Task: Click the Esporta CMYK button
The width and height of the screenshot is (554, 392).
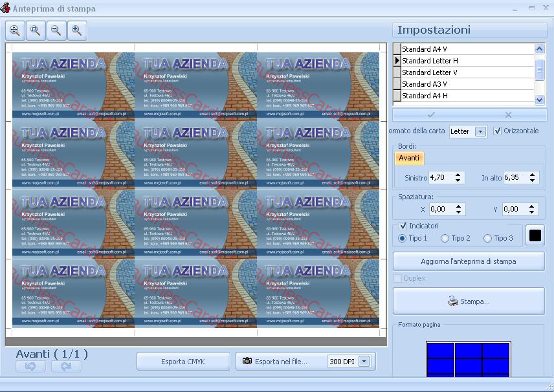Action: pos(183,362)
